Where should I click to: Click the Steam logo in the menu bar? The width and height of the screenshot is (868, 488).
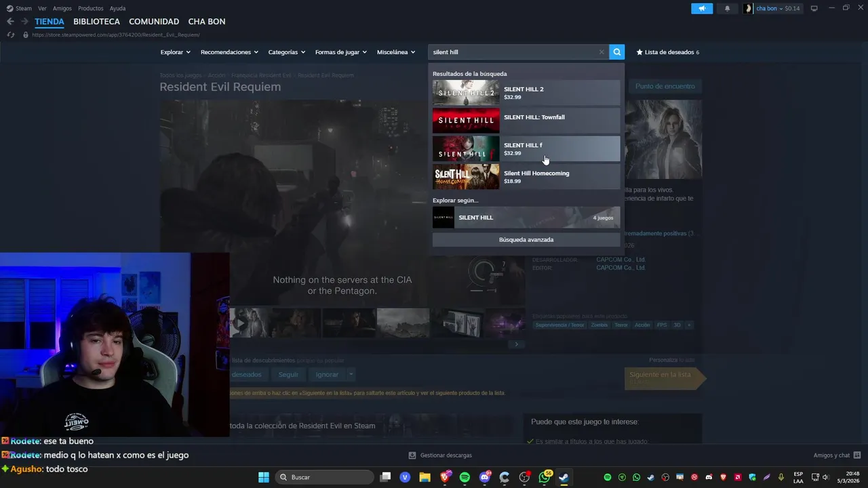[x=9, y=8]
